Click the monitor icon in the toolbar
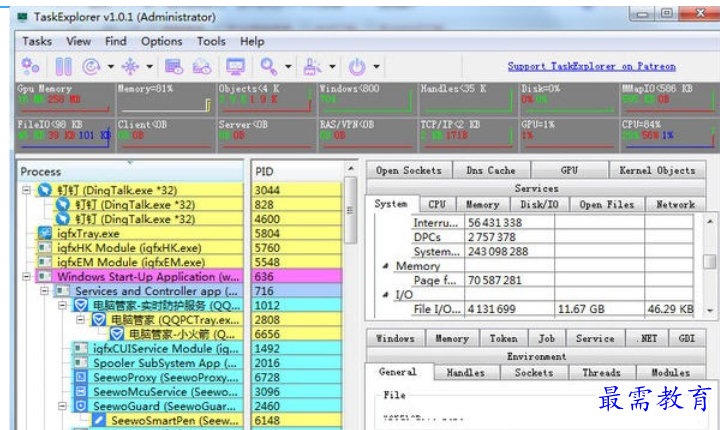This screenshot has height=430, width=720. 236,67
